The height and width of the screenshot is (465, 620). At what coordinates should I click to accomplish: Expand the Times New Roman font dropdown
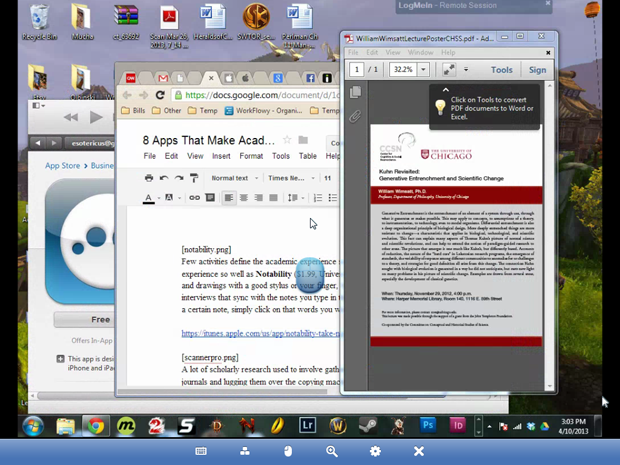click(x=291, y=178)
